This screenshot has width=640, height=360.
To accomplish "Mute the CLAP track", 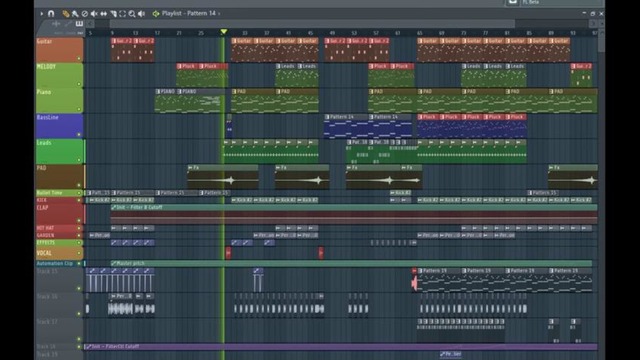I will tap(79, 220).
